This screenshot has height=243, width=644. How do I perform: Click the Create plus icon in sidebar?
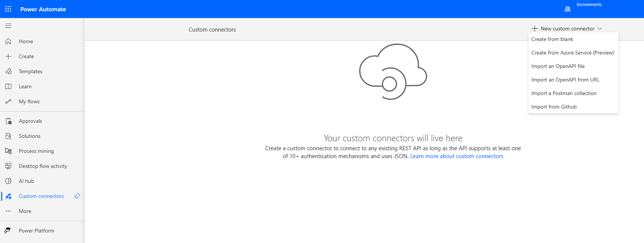8,56
